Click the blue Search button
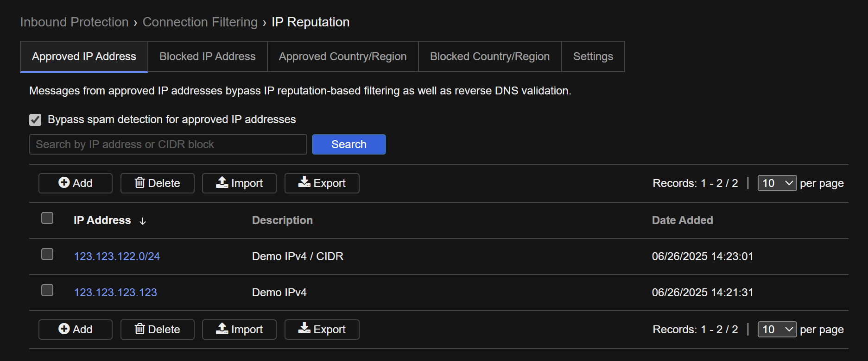868x361 pixels. [348, 144]
